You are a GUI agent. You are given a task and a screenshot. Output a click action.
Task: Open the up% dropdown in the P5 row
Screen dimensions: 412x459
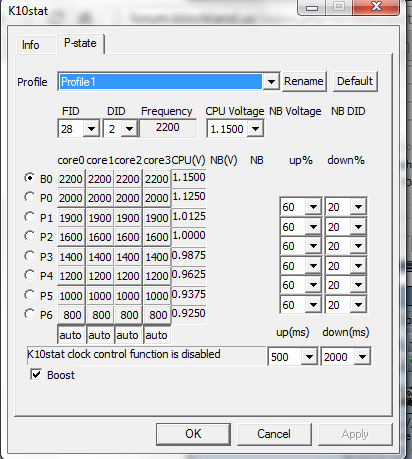click(x=313, y=304)
